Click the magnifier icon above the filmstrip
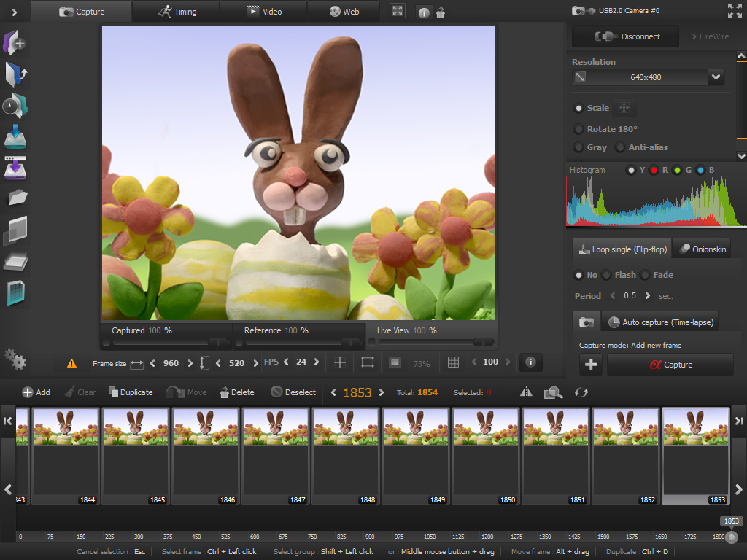This screenshot has width=747, height=560. point(553,392)
